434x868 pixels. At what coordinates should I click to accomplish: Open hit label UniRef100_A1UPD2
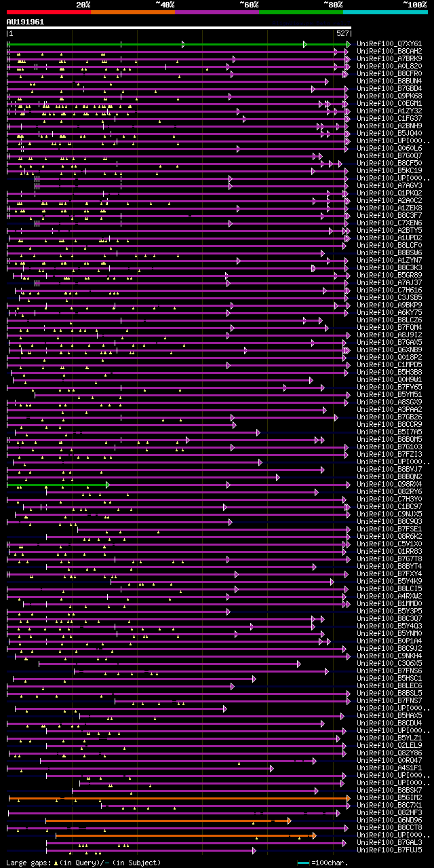click(x=389, y=238)
